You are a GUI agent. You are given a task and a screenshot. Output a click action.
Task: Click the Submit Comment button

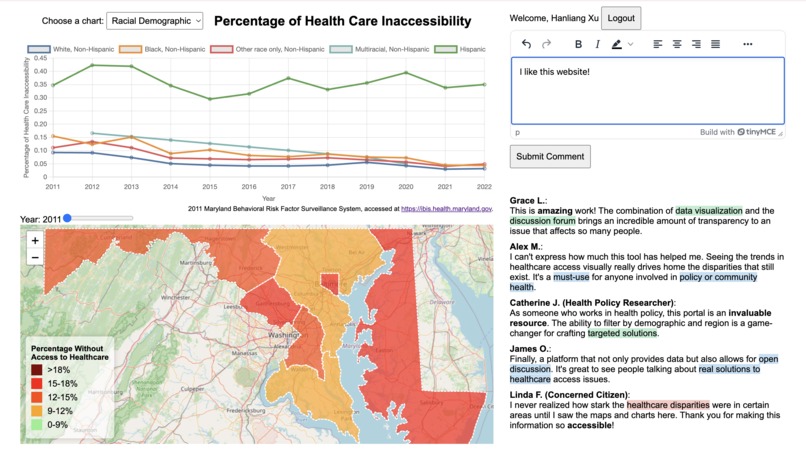tap(550, 156)
